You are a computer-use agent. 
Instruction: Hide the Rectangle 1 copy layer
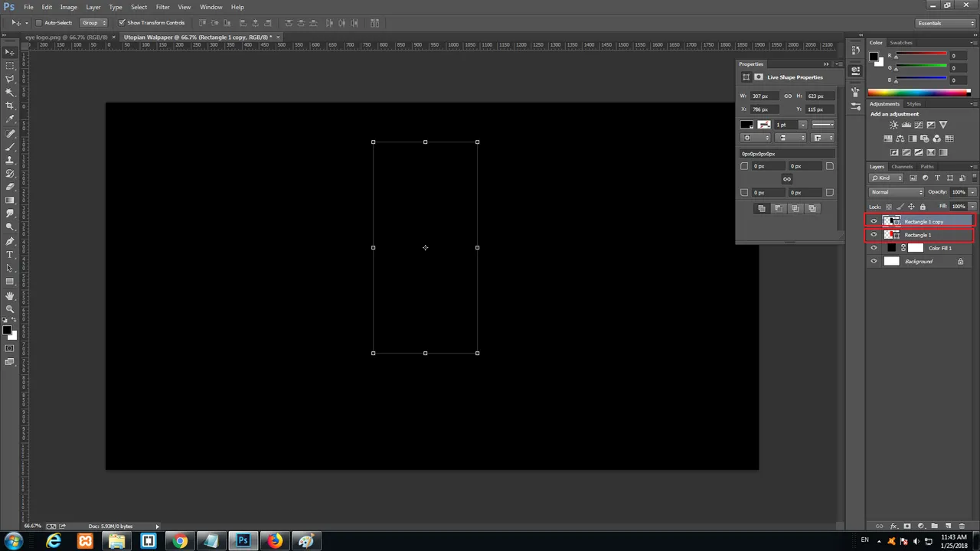874,221
